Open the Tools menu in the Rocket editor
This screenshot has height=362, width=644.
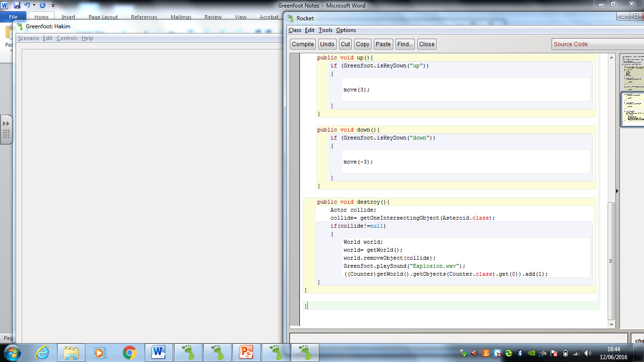(325, 30)
